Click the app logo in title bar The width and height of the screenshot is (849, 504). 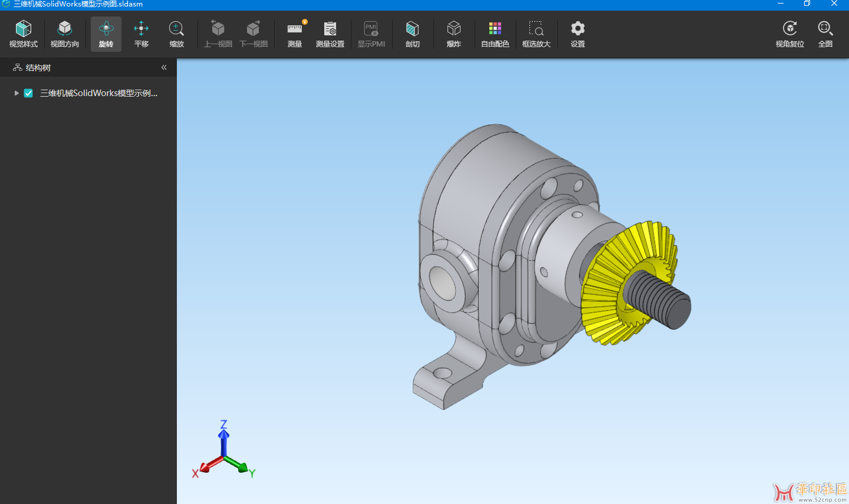pos(6,4)
